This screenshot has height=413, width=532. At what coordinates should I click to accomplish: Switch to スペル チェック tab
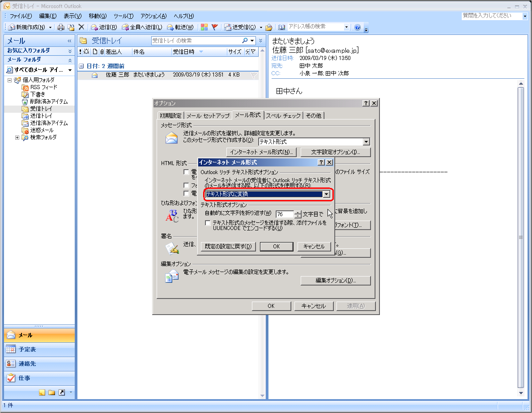tap(283, 116)
